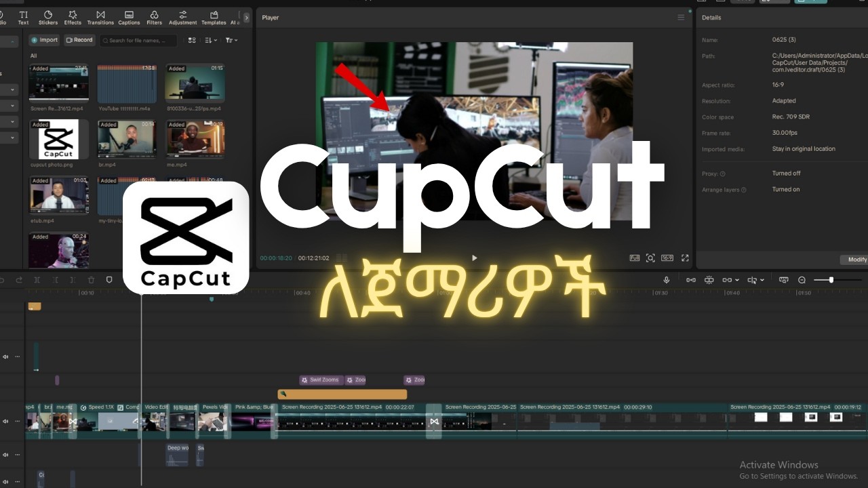
Task: Open the media sort dropdown
Action: pyautogui.click(x=211, y=41)
